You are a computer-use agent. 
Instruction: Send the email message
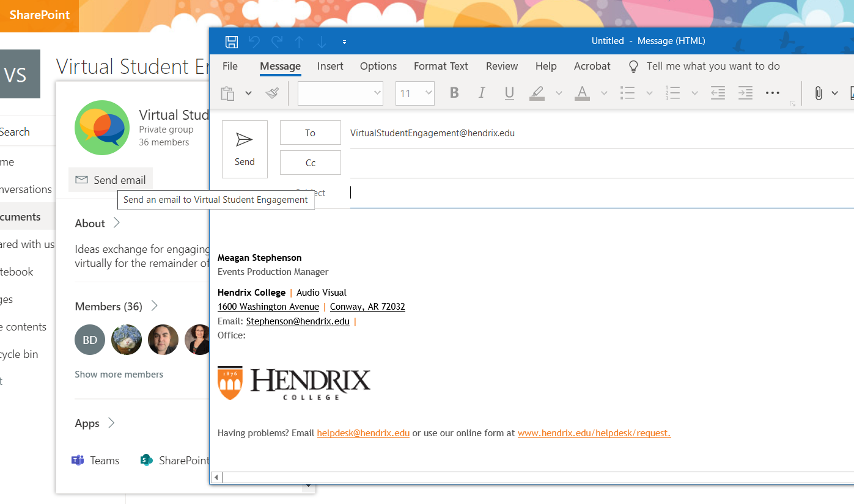(x=245, y=149)
